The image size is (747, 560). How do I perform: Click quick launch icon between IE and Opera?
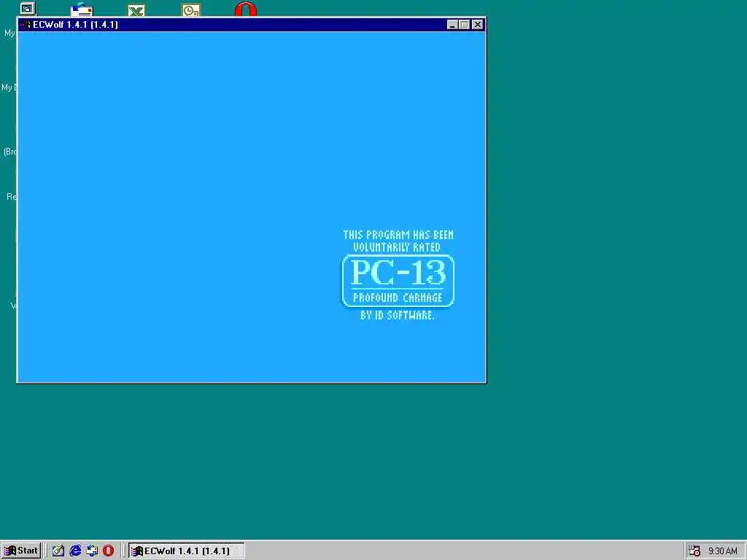(x=92, y=551)
